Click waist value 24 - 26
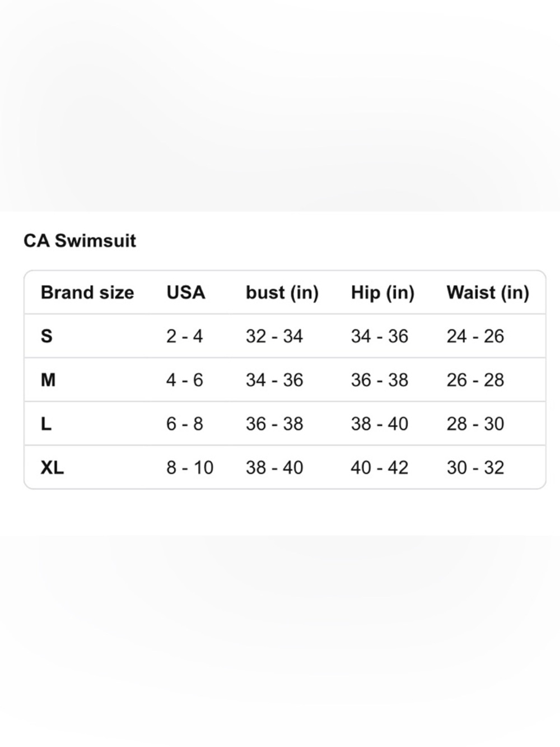The image size is (560, 747). (x=475, y=336)
